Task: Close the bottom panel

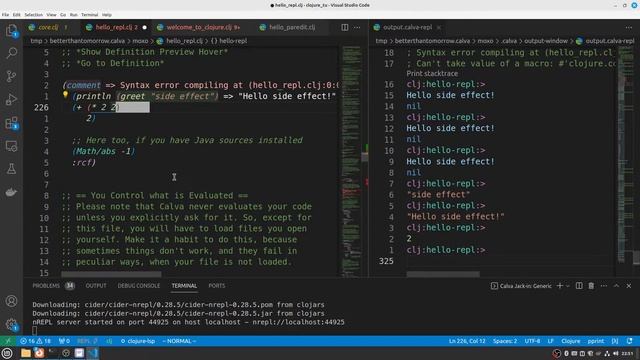Action: coord(629,286)
